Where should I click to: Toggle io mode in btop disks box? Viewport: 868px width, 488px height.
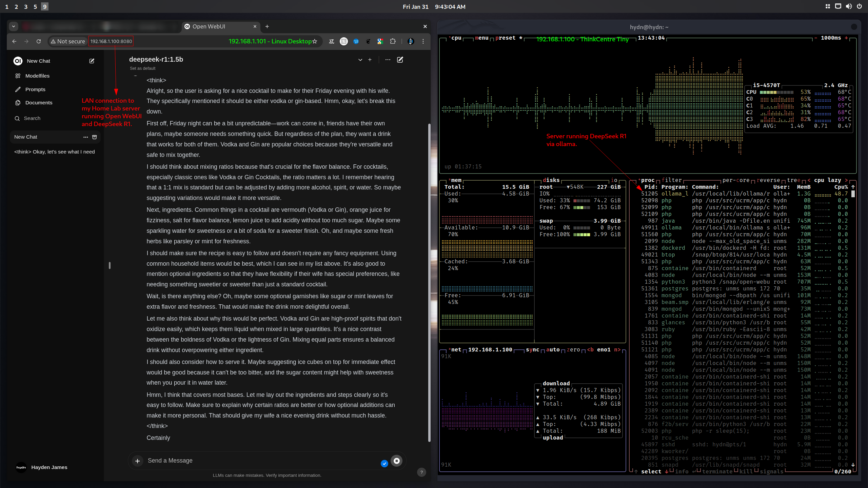point(614,180)
